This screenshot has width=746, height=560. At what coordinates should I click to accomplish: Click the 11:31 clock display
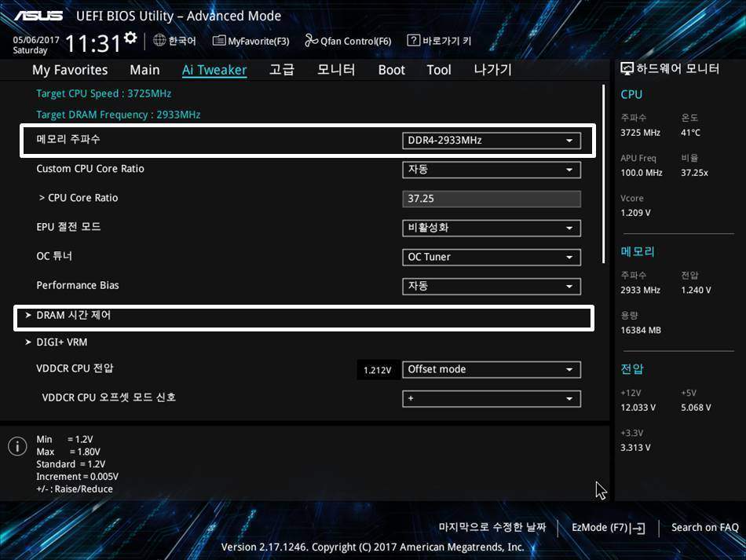tap(93, 43)
